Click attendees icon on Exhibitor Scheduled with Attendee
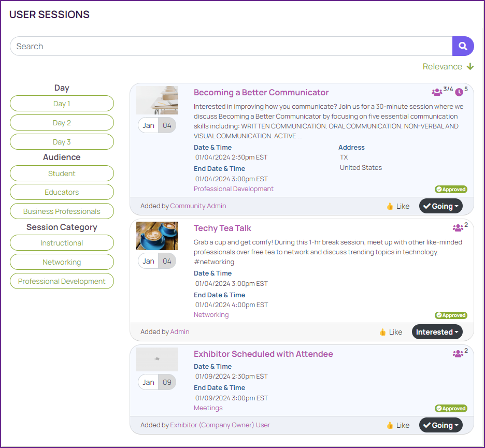The width and height of the screenshot is (485, 448). (458, 354)
